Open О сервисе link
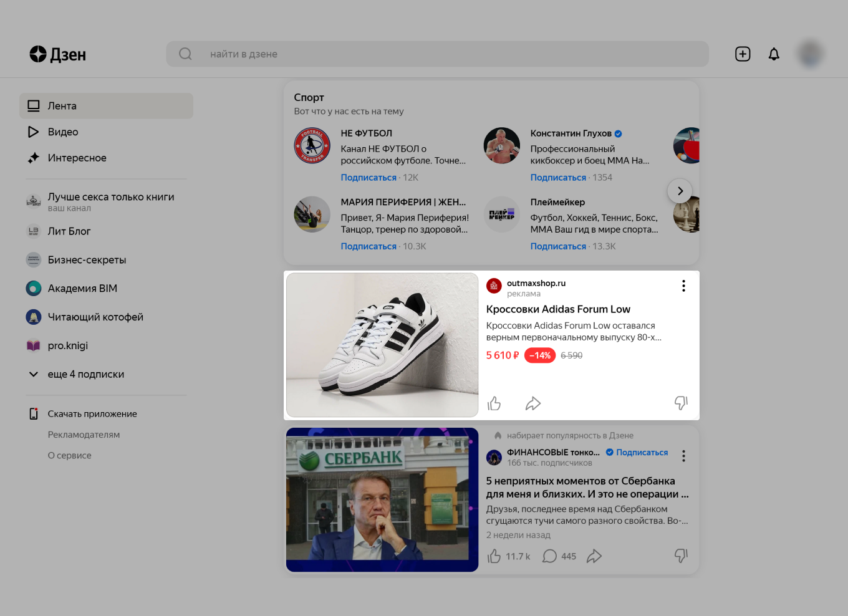Screen dimensions: 848x616 pyautogui.click(x=70, y=456)
